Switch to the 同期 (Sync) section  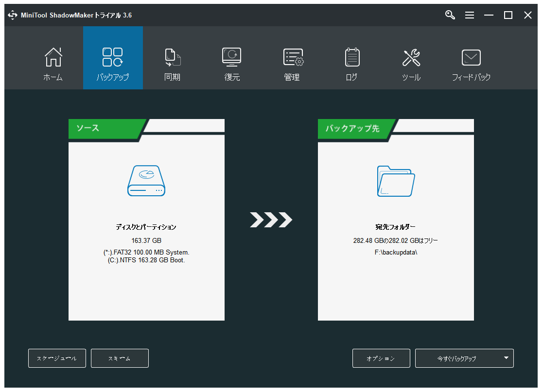(x=172, y=58)
